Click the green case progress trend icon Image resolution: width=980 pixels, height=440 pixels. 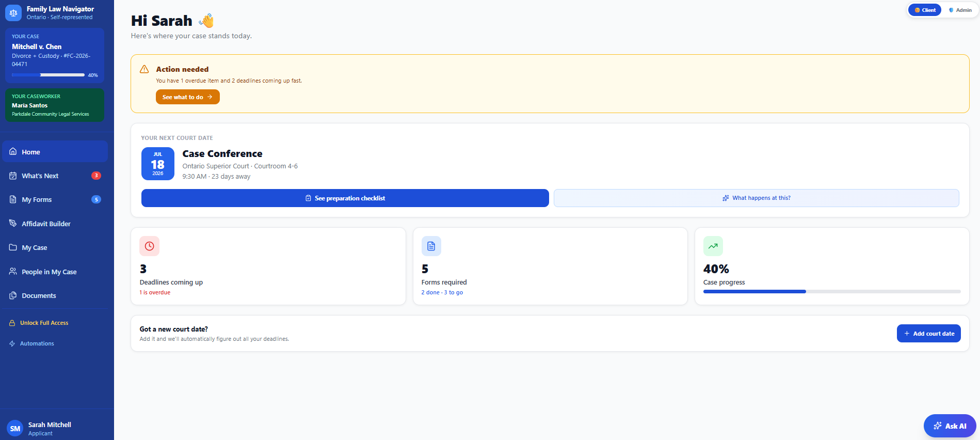(x=713, y=246)
